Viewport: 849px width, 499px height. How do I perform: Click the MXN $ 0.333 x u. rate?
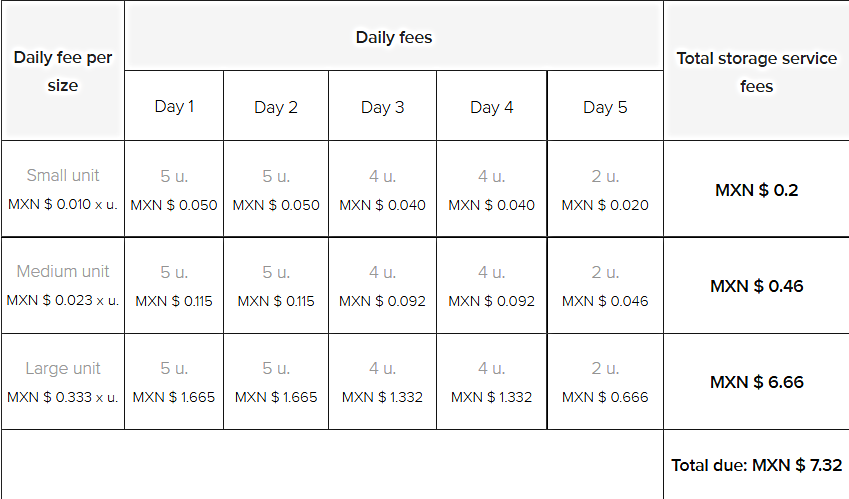(62, 397)
